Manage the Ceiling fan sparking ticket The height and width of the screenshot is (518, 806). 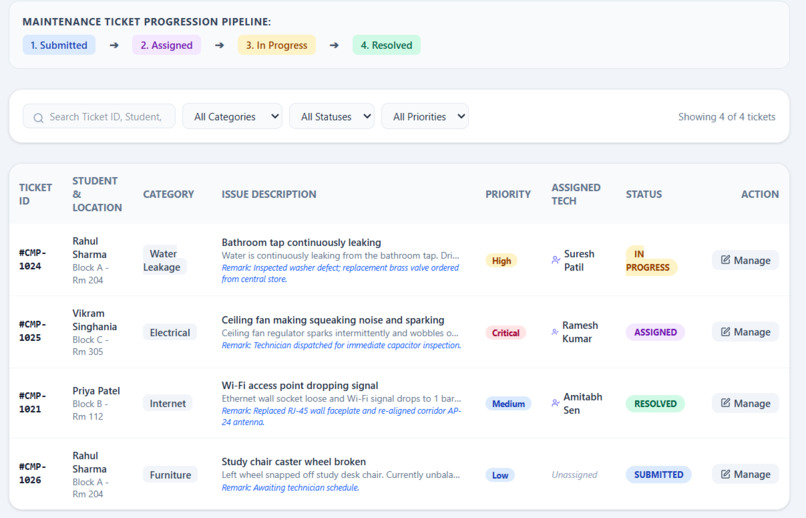point(745,332)
